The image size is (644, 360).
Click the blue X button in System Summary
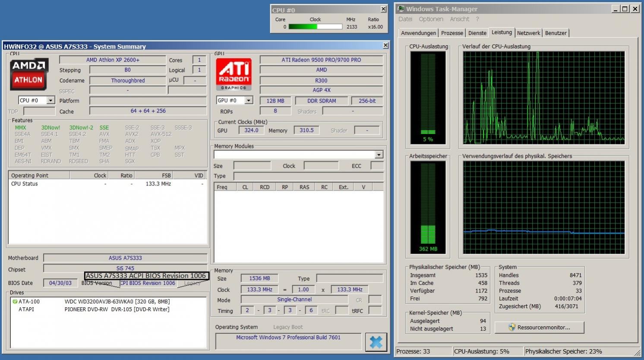[x=376, y=342]
